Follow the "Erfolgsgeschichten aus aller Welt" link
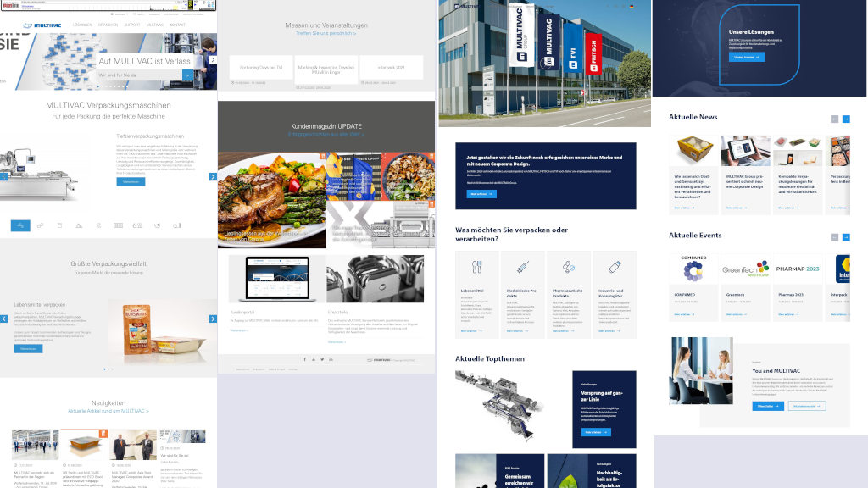This screenshot has height=488, width=868. point(326,135)
